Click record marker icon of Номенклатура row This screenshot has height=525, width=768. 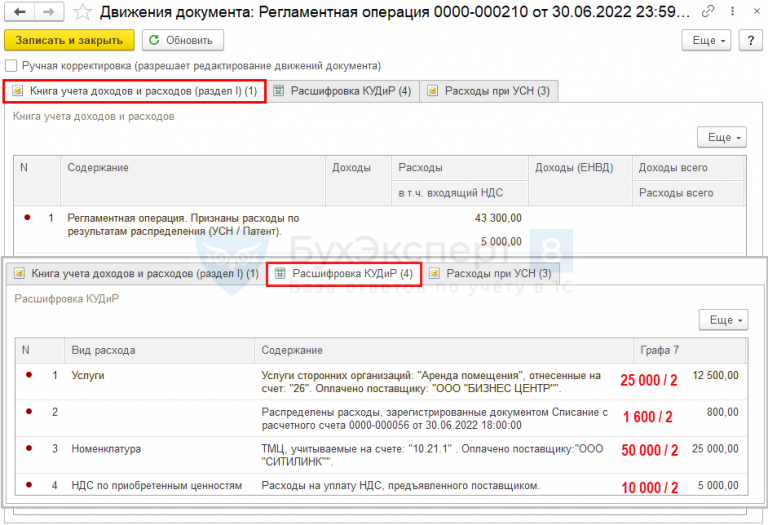click(29, 448)
